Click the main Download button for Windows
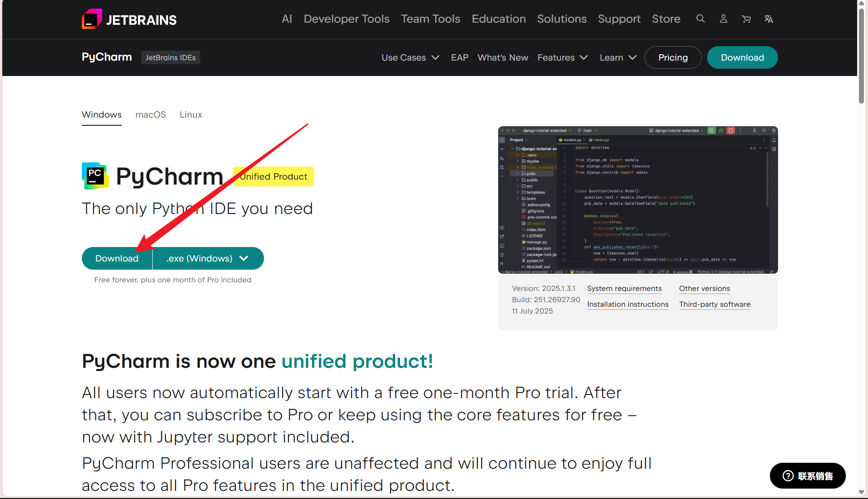The width and height of the screenshot is (868, 499). coord(117,258)
